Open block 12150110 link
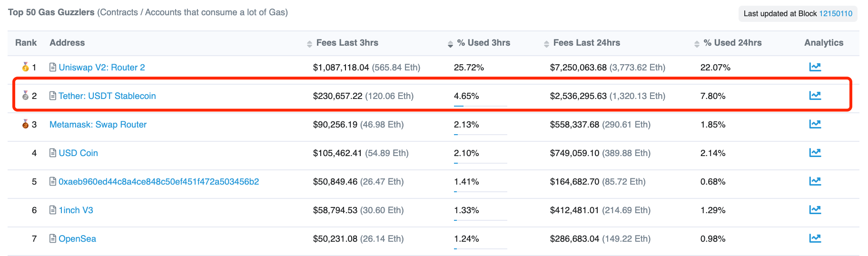This screenshot has width=868, height=256. [x=836, y=14]
